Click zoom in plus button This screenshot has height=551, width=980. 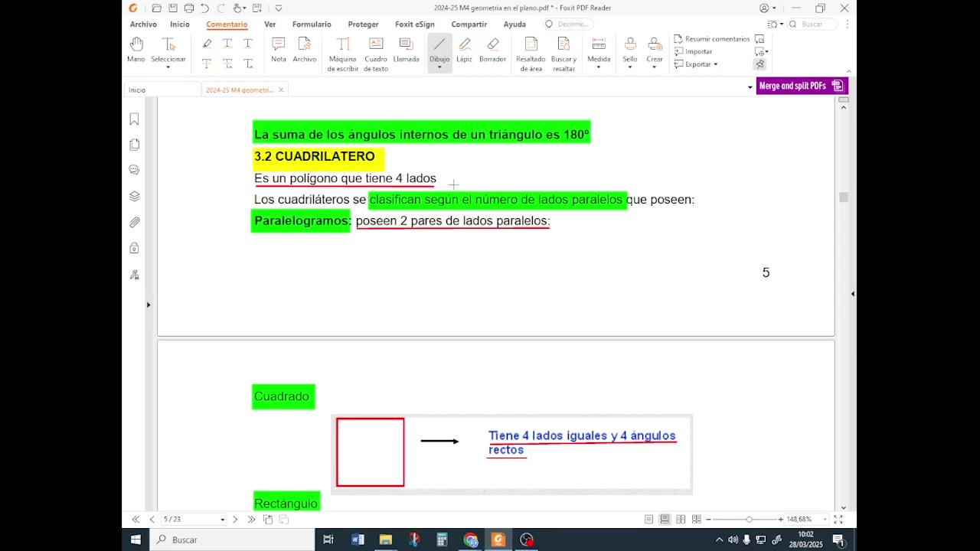[x=780, y=520]
